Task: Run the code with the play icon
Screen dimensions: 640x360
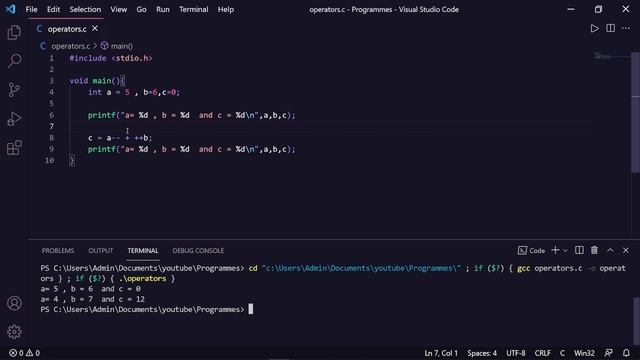Action: [594, 28]
